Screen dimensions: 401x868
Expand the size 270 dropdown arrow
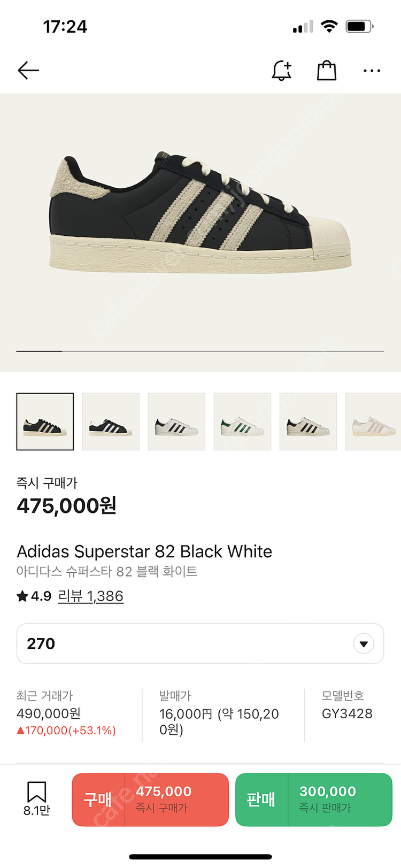pyautogui.click(x=364, y=644)
